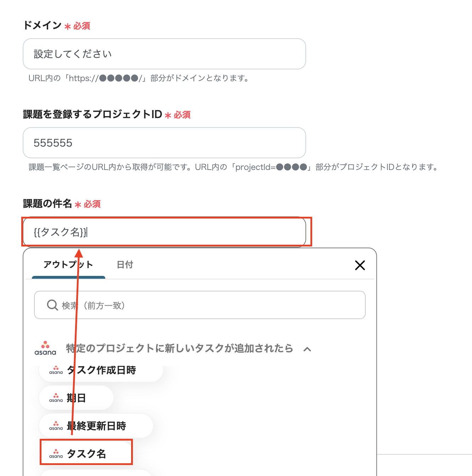Viewport: 472px width, 476px height.
Task: Click the 課題を登録するプロジェクトID label
Action: 92,114
